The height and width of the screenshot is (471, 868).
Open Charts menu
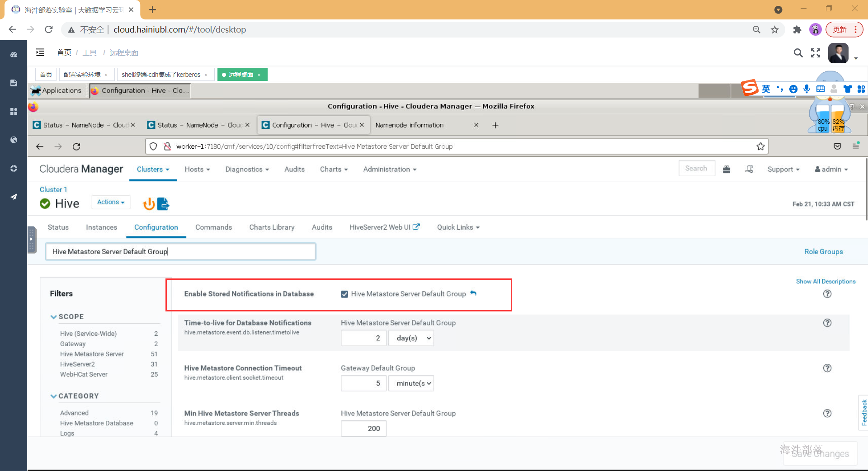[334, 169]
